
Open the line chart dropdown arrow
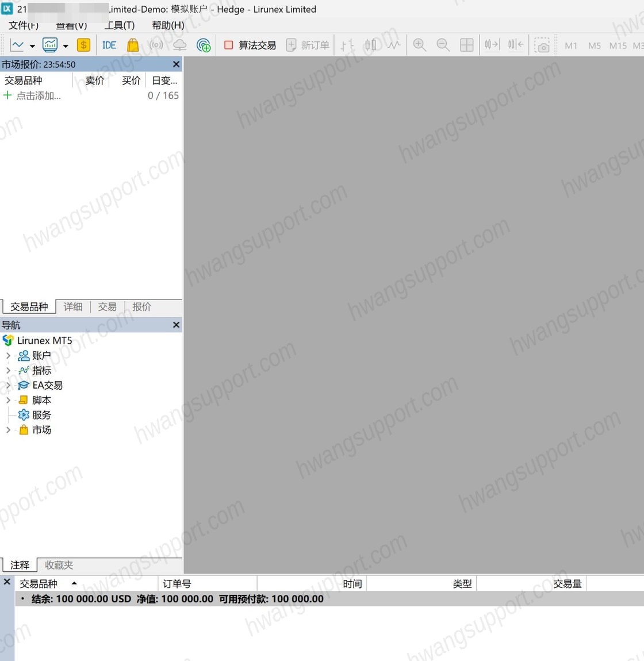click(32, 45)
